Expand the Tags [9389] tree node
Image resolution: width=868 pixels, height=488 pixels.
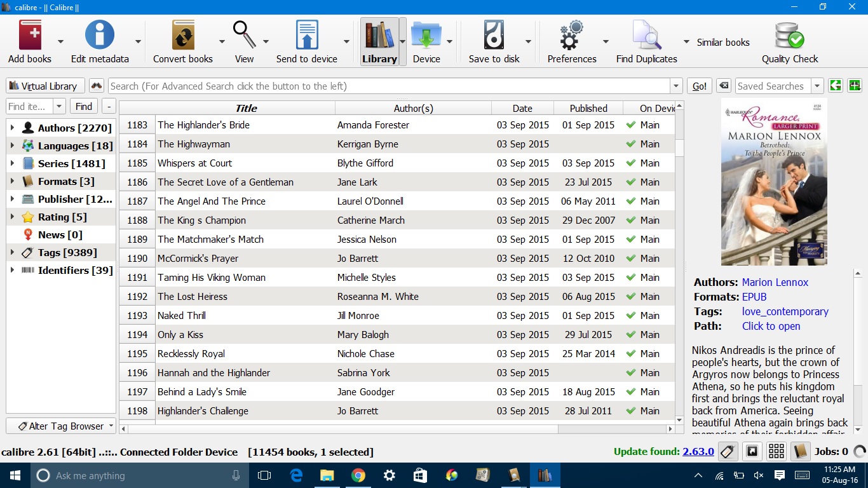(x=12, y=252)
